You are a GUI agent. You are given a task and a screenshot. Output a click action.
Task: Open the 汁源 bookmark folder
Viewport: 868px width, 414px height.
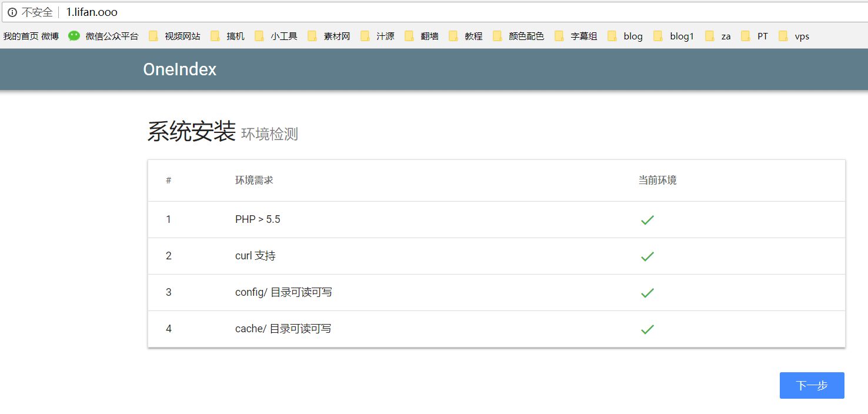378,36
